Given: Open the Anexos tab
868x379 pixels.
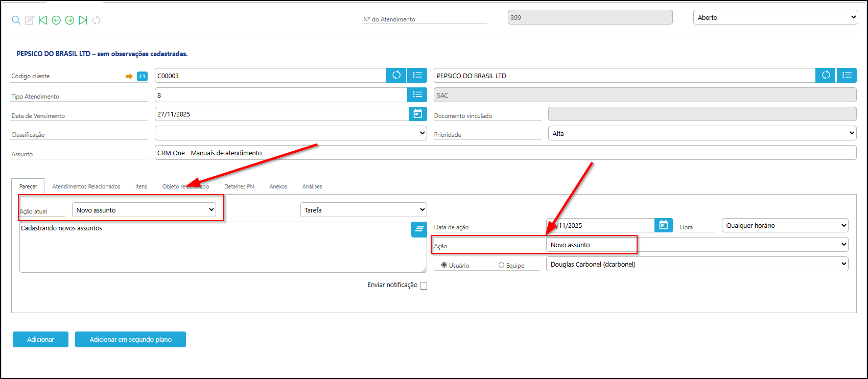Looking at the screenshot, I should [278, 186].
